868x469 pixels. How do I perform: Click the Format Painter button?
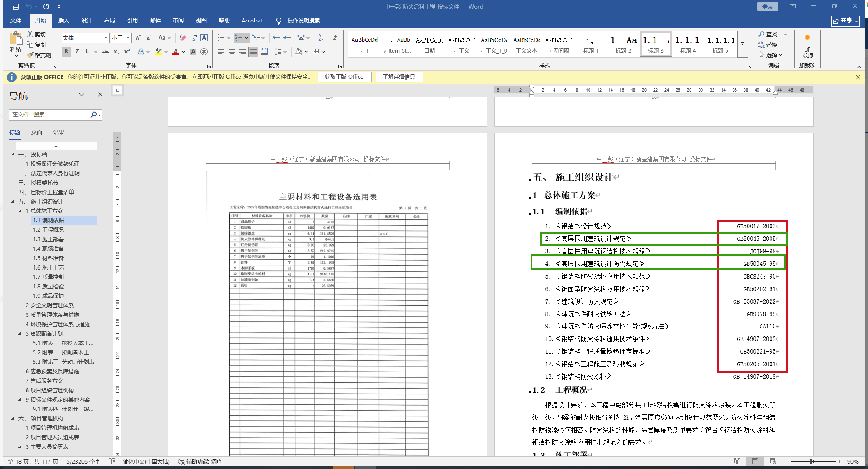(39, 55)
